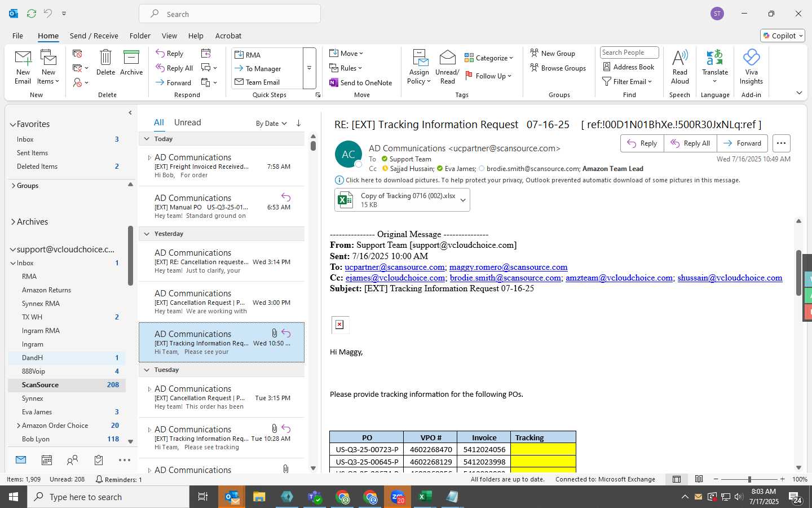Open Viva Insights add-in
The height and width of the screenshot is (508, 812).
point(751,67)
